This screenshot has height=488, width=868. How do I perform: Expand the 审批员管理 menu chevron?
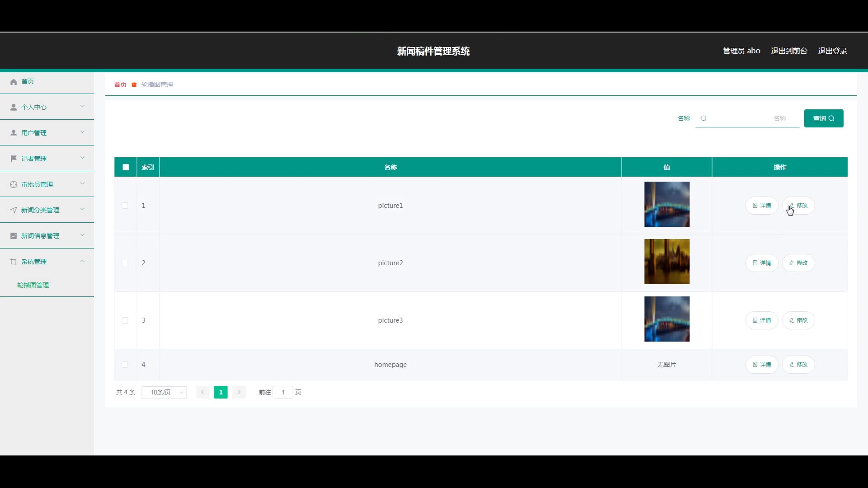pos(82,184)
